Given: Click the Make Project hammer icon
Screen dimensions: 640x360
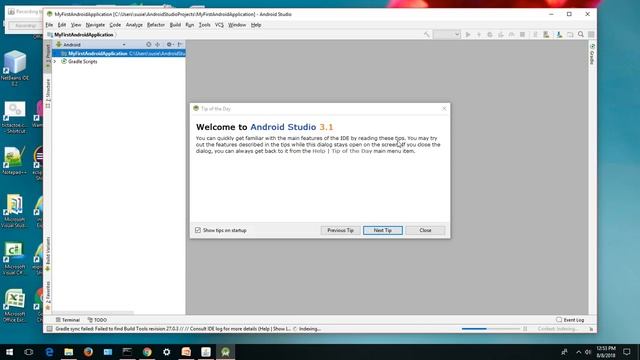Looking at the screenshot, I should pos(427,35).
